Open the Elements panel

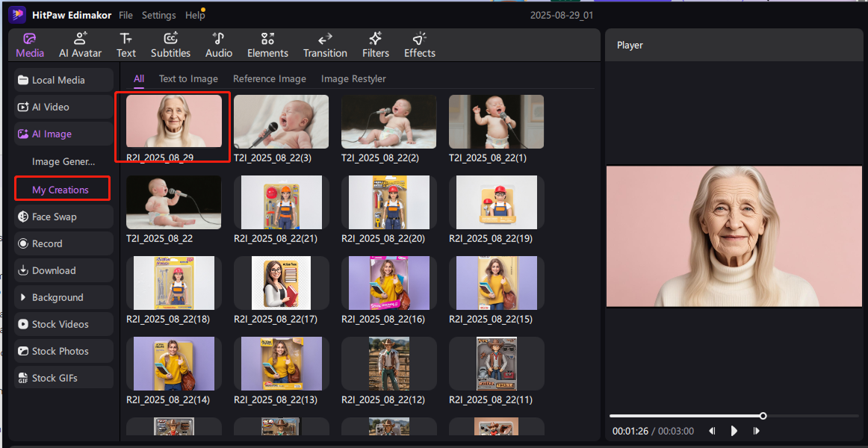268,46
